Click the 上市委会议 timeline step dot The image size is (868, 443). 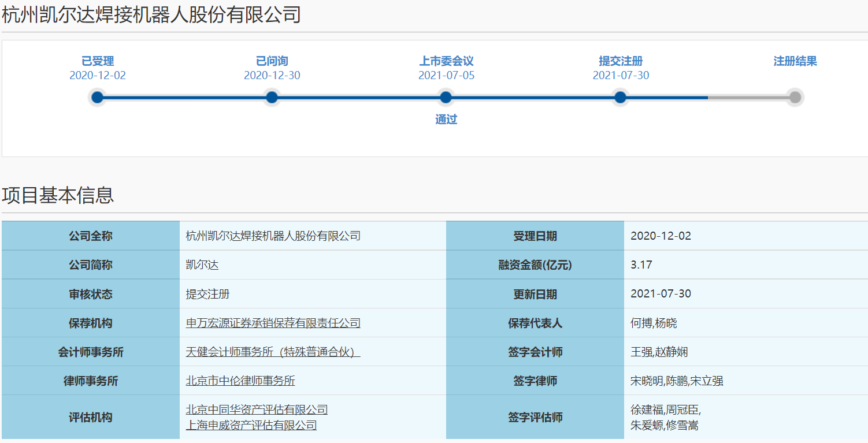(446, 98)
